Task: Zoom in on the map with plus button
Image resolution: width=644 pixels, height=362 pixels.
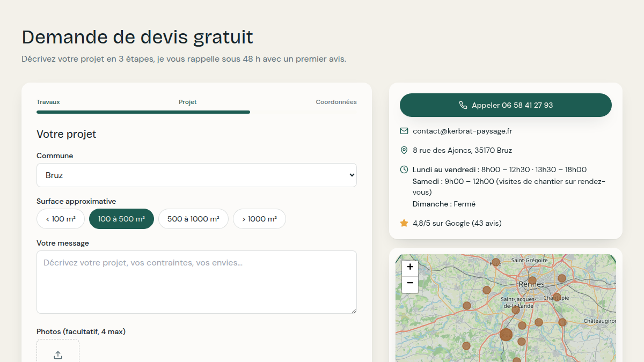Action: pyautogui.click(x=410, y=267)
